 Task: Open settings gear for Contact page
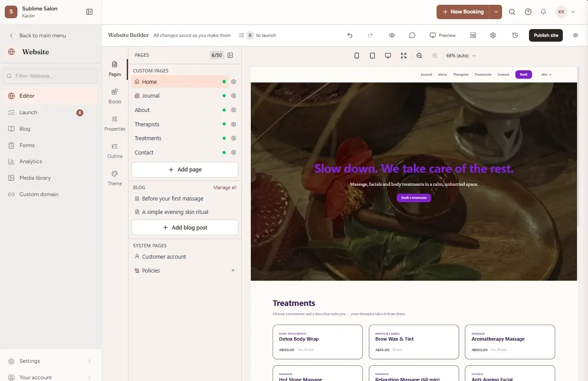click(233, 152)
